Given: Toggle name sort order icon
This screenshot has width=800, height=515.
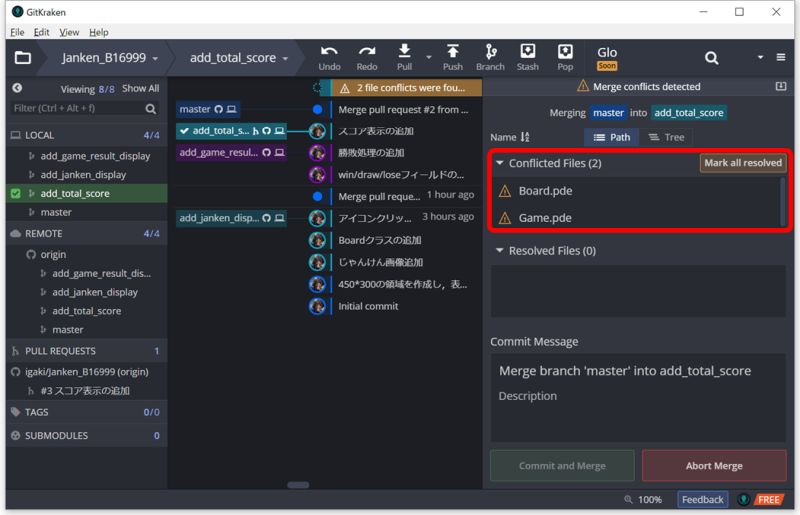Looking at the screenshot, I should [x=525, y=137].
